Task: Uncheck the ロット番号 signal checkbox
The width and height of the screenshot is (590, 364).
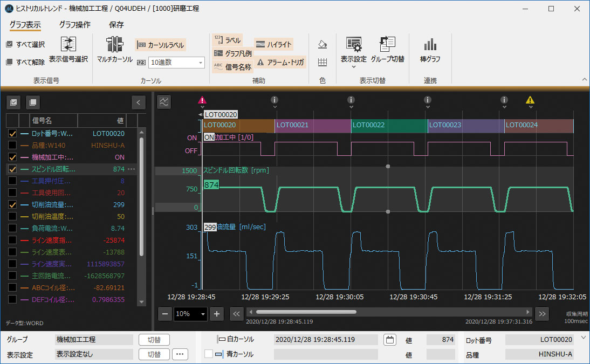Action: (x=12, y=134)
